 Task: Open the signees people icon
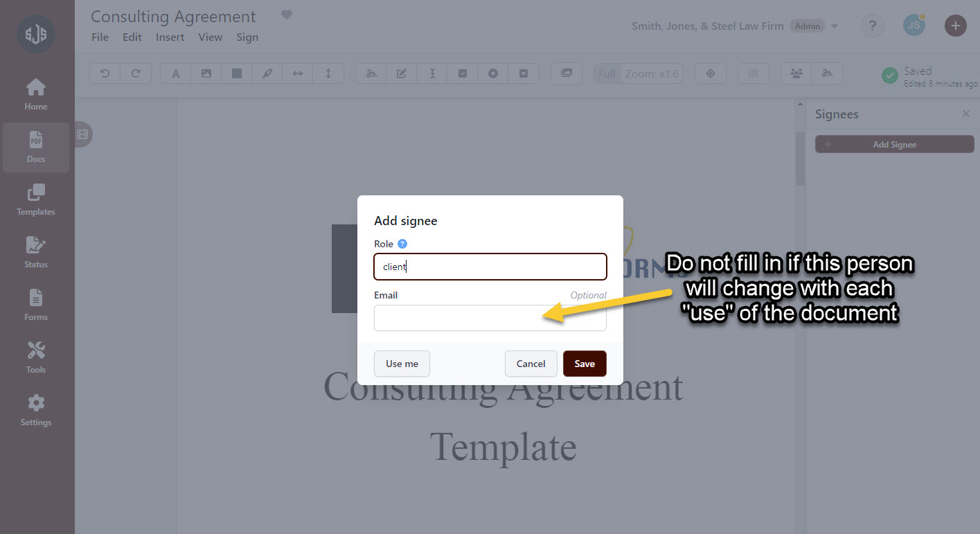pos(796,73)
